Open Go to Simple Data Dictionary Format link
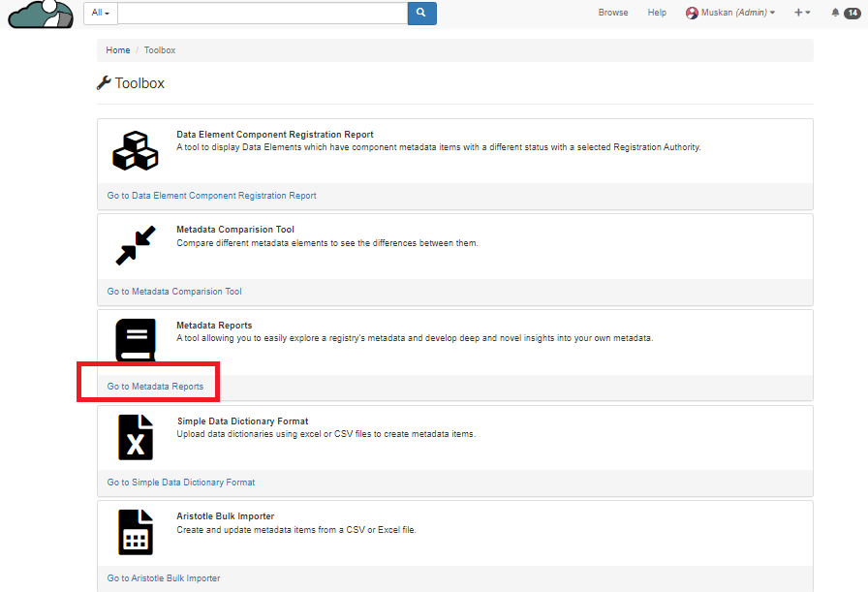Viewport: 868px width, 592px height. [181, 483]
